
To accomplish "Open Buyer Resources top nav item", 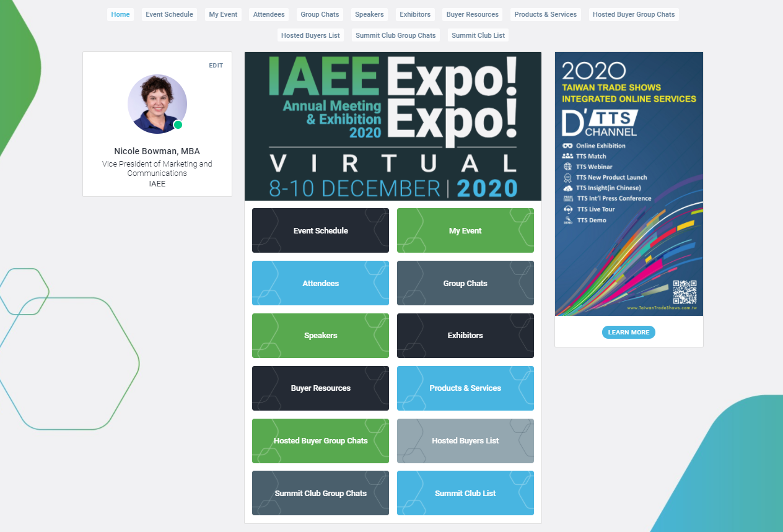I will coord(473,14).
